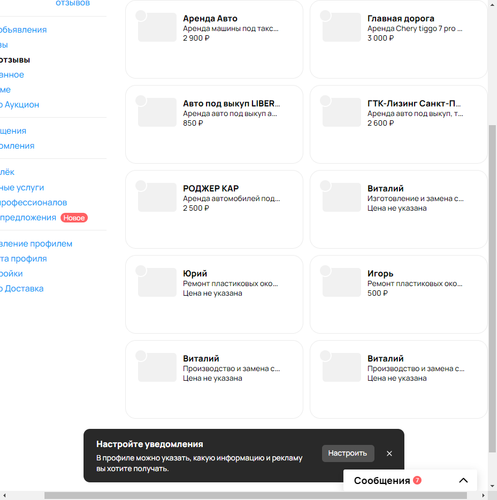
Task: Click the red Новое badge
Action: 74,218
